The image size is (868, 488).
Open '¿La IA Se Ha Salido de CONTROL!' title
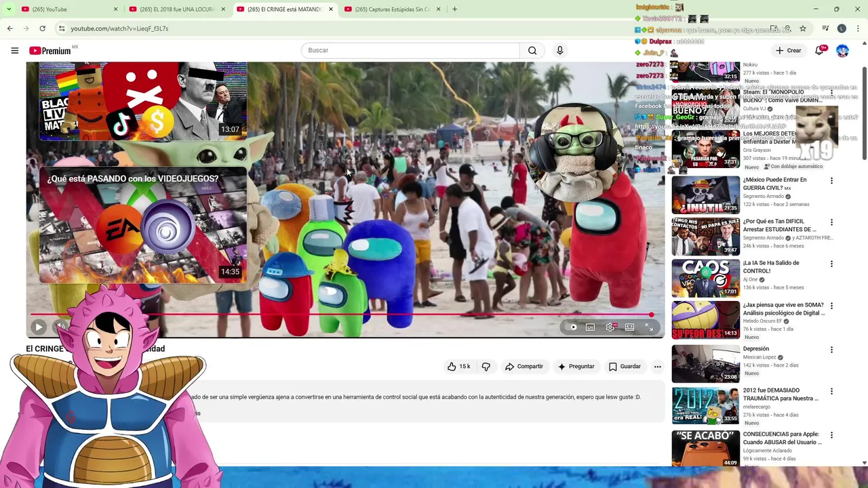(771, 266)
